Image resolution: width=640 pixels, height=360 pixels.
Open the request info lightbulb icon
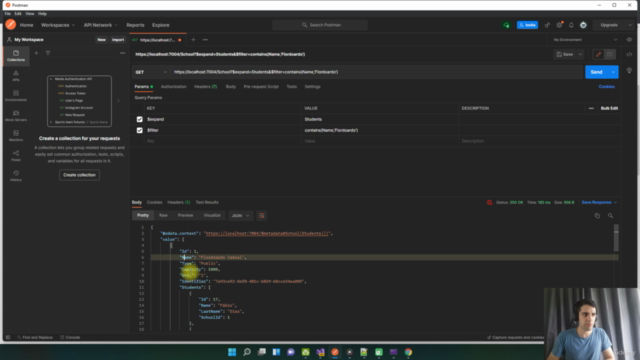[x=629, y=71]
